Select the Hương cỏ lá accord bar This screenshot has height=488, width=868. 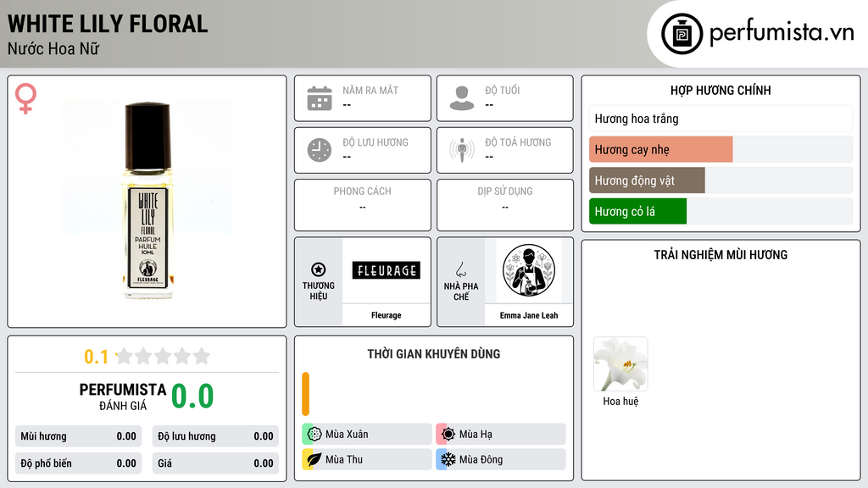pyautogui.click(x=721, y=211)
